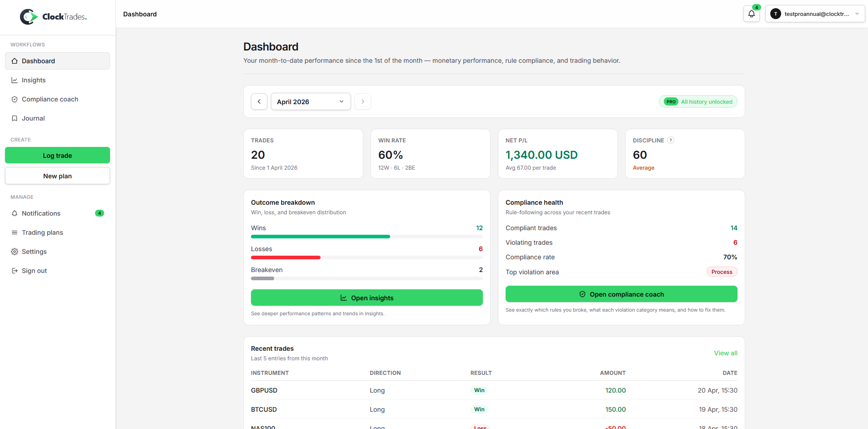This screenshot has height=429, width=868.
Task: Open the April 2026 month selector dropdown
Action: [311, 101]
